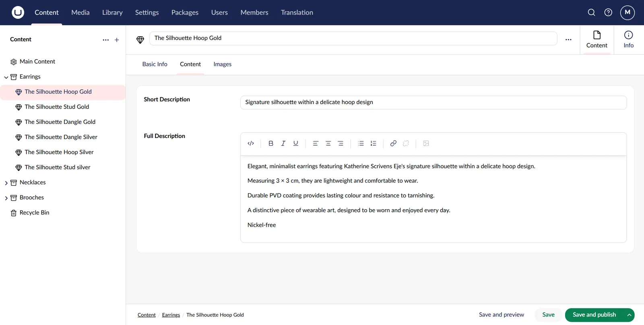This screenshot has height=325, width=644.
Task: Follow the Earrings breadcrumb link
Action: (x=171, y=315)
